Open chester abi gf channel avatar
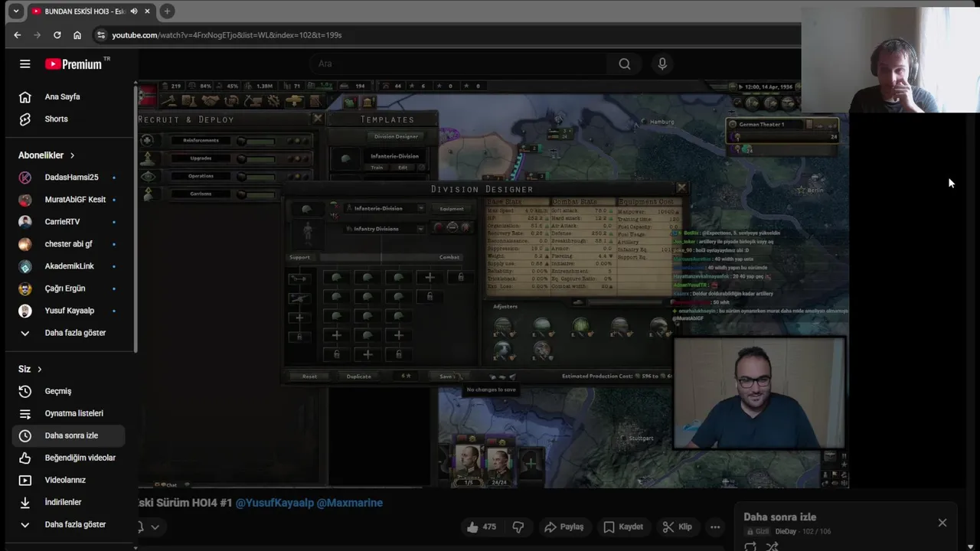Viewport: 980px width, 551px height. pyautogui.click(x=25, y=244)
